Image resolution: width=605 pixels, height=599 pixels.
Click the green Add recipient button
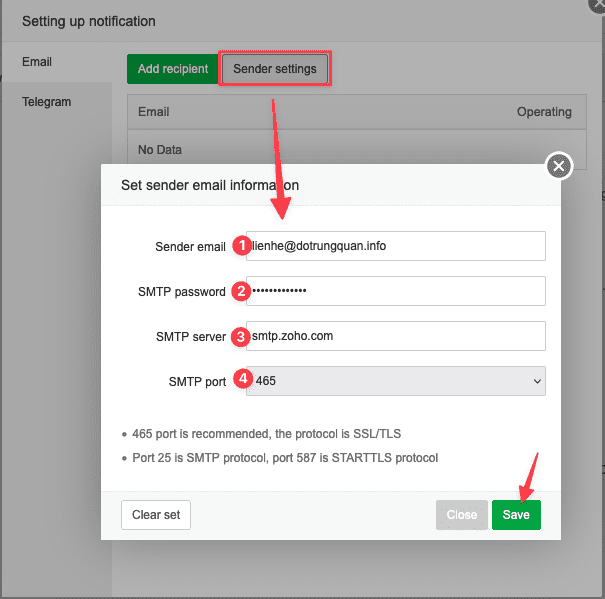click(x=173, y=69)
